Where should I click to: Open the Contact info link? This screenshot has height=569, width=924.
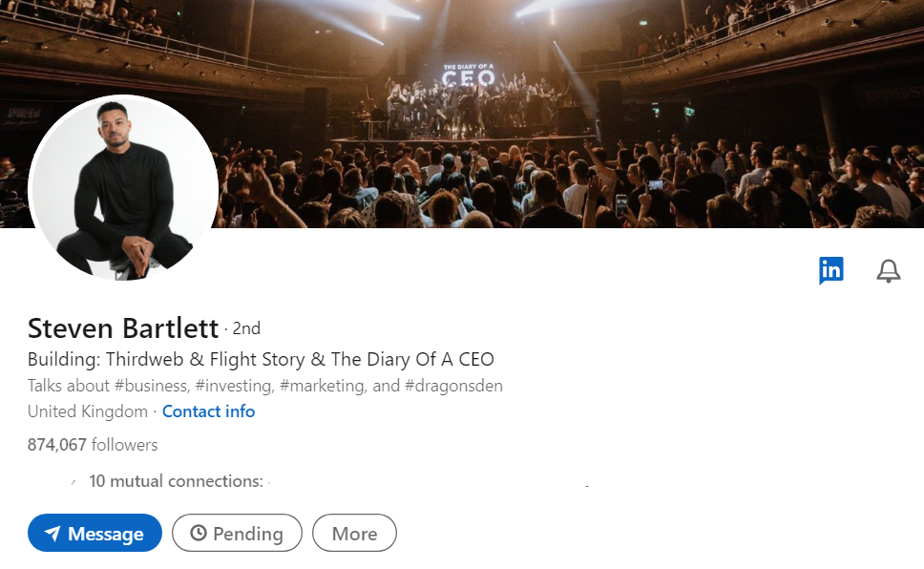pos(208,411)
